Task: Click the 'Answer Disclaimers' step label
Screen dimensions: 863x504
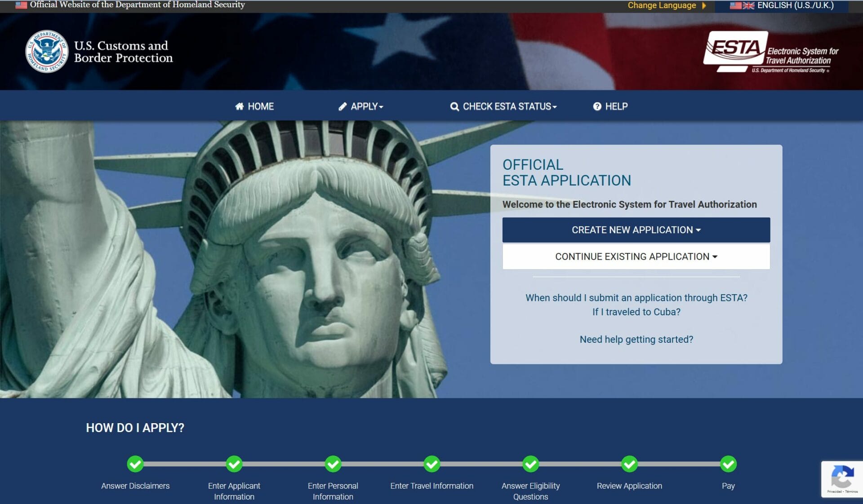Action: tap(135, 486)
